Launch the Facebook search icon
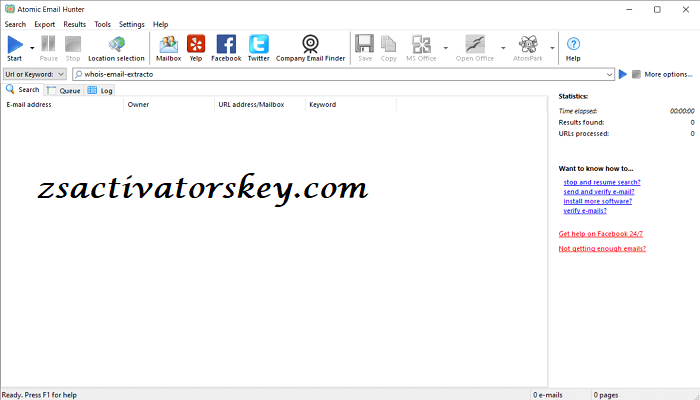 [226, 44]
